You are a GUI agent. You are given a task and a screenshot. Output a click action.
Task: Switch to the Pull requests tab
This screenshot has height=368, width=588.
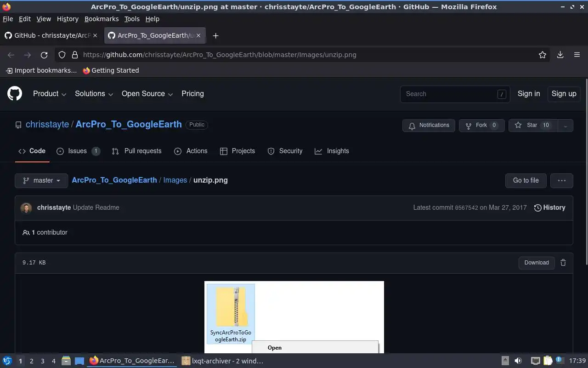[137, 151]
